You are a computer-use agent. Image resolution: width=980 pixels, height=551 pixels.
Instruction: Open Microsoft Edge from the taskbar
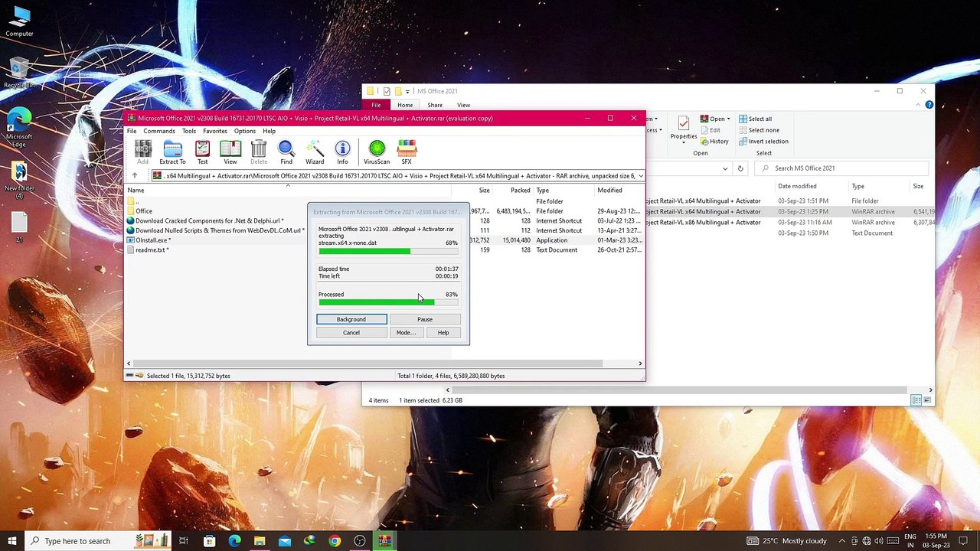click(x=234, y=541)
